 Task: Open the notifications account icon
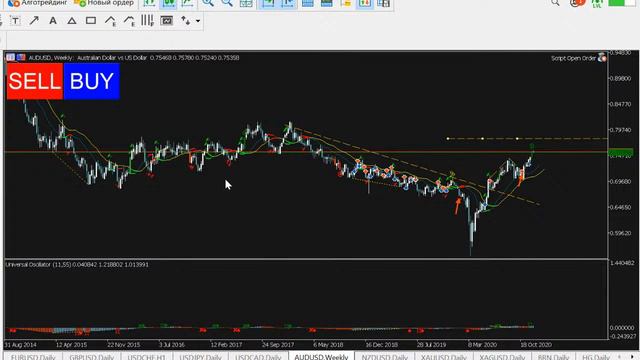[x=577, y=3]
